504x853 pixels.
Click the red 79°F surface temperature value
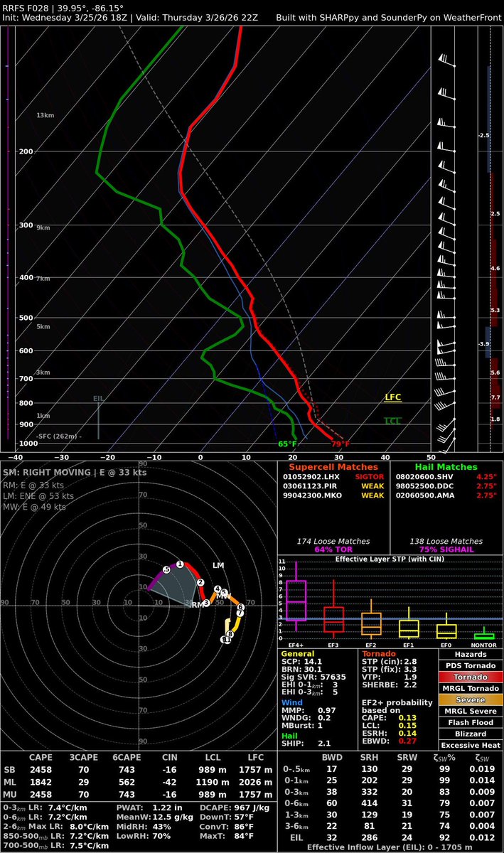(x=341, y=444)
